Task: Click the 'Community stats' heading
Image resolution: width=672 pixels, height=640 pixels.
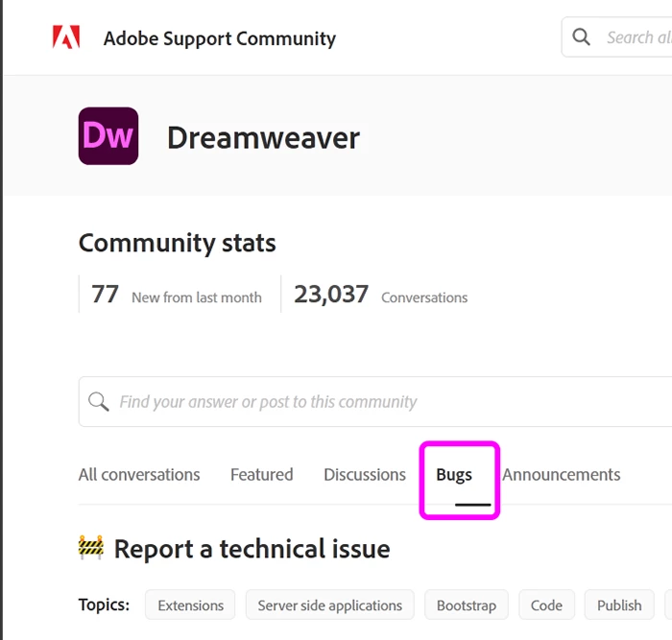Action: click(177, 243)
